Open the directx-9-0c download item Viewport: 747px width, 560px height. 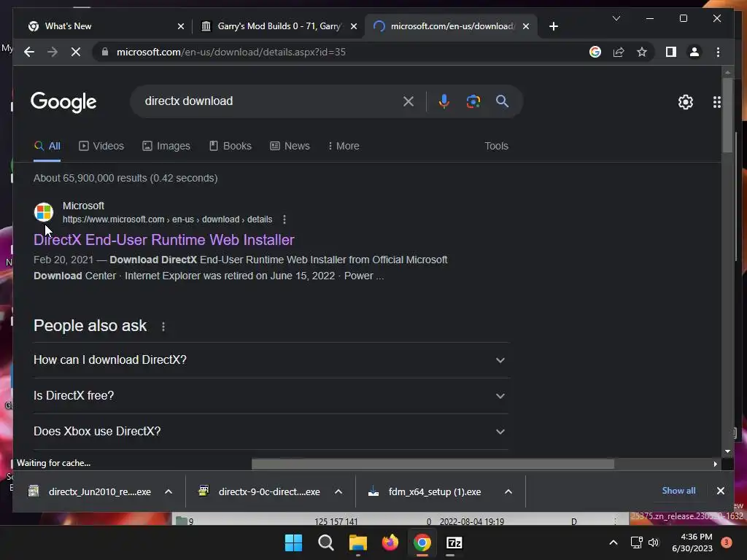point(260,491)
